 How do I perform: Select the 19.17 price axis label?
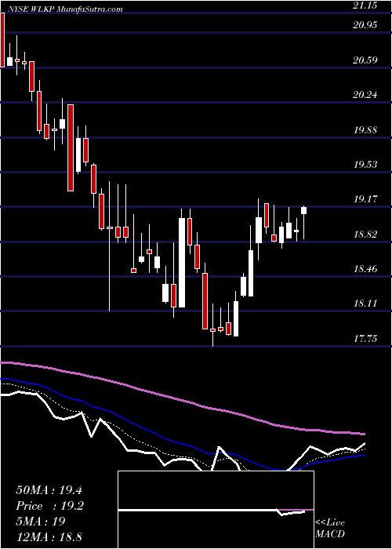click(x=365, y=199)
